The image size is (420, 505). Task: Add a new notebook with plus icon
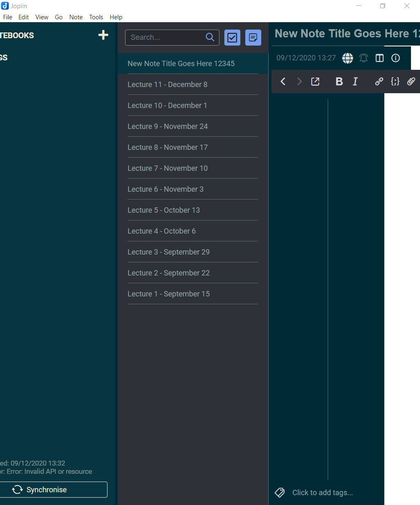click(103, 35)
